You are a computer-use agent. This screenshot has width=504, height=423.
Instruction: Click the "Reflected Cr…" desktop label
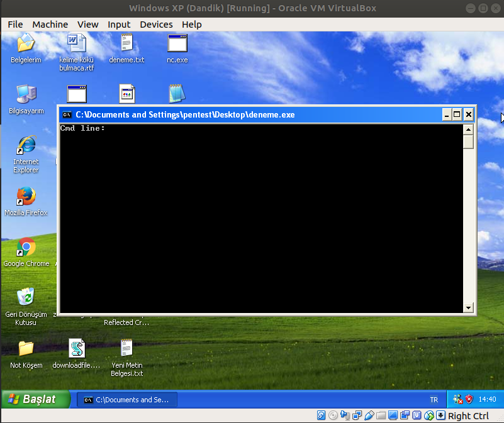126,322
